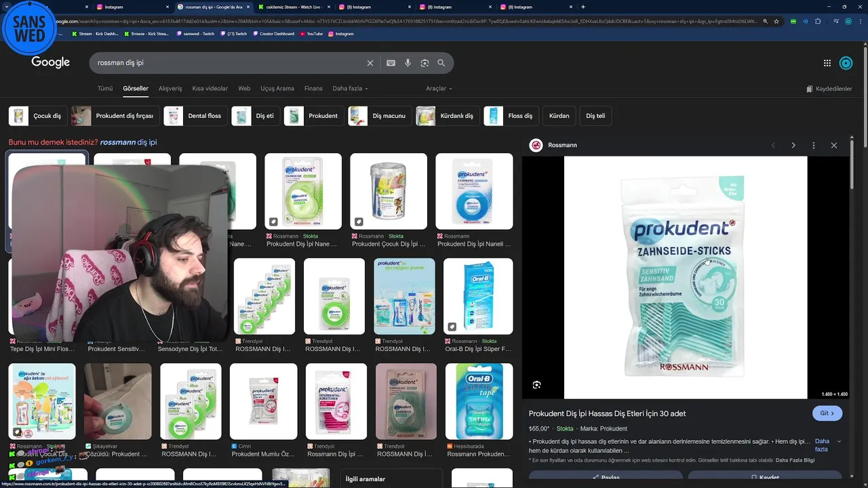Show next image in preview panel

(793, 146)
